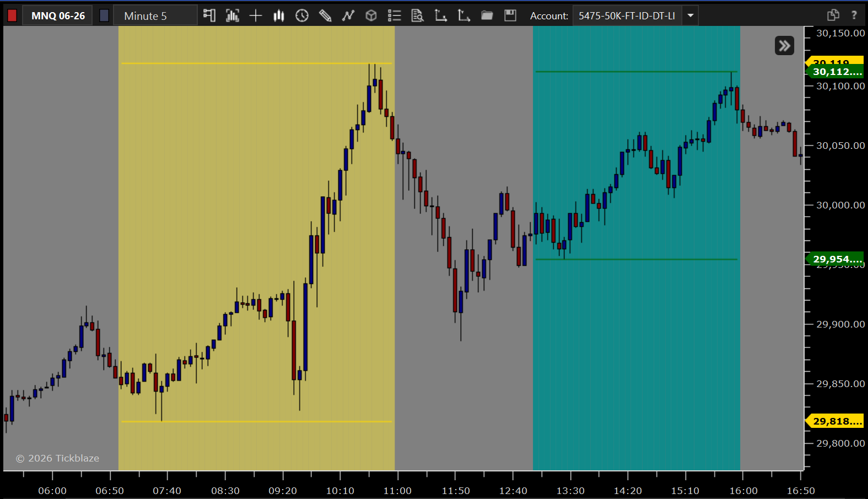The image size is (868, 499).
Task: Select the pencil drawing tool
Action: tap(325, 15)
